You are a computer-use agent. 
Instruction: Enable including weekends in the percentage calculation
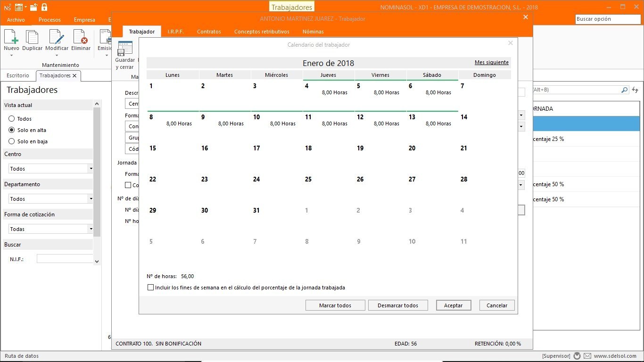coord(151,288)
